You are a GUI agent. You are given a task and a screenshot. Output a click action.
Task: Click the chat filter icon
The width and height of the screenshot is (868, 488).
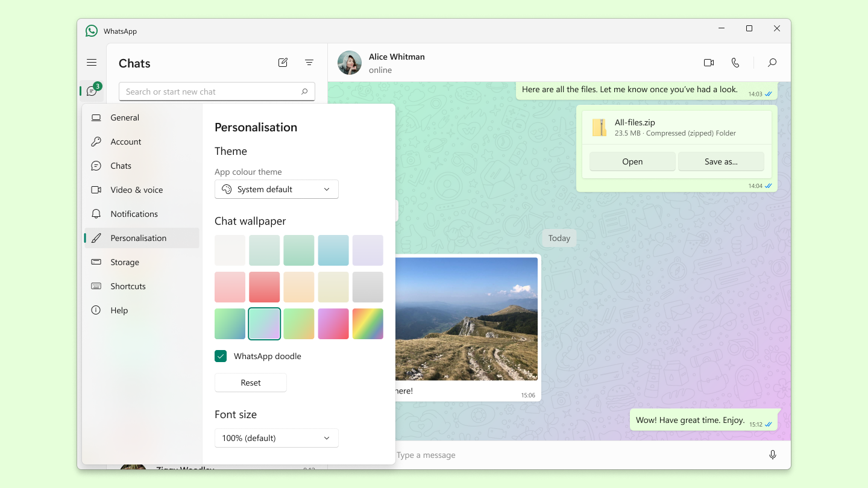tap(309, 62)
